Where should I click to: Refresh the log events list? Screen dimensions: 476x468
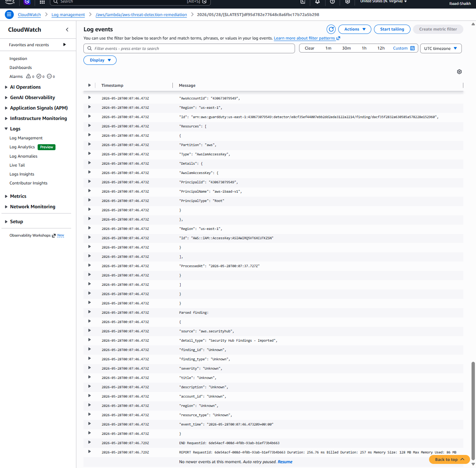coord(331,29)
